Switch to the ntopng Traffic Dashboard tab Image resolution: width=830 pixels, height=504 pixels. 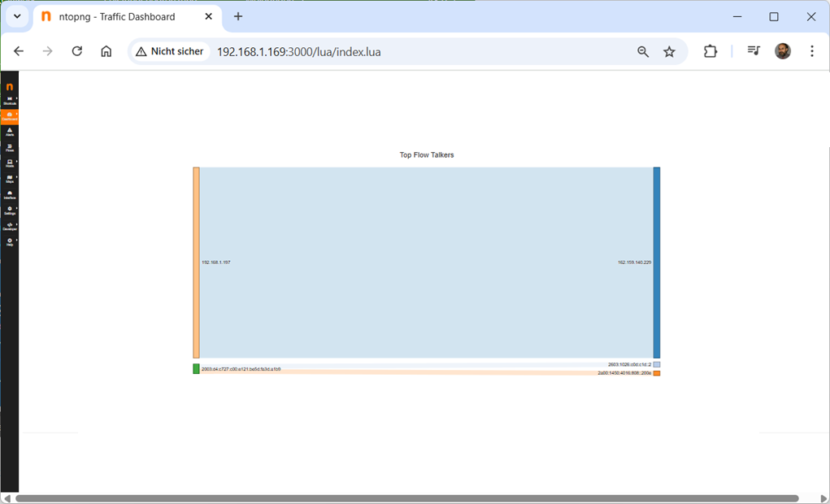[117, 16]
